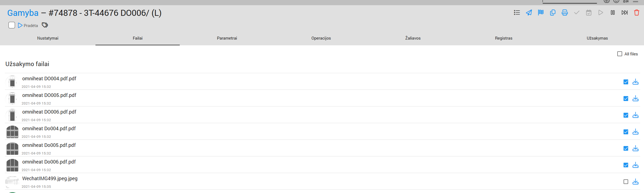
Task: Download WechatIMG499.jpeg.jpeg file
Action: (636, 182)
